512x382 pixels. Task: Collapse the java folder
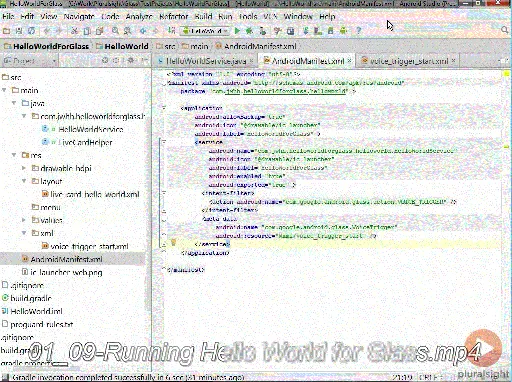(x=14, y=103)
